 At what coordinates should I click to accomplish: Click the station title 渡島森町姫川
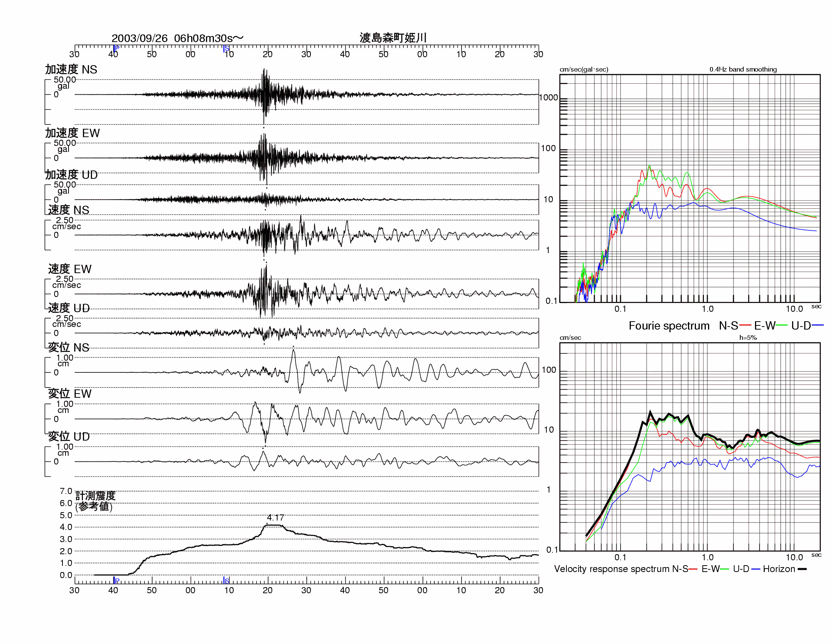pos(393,38)
